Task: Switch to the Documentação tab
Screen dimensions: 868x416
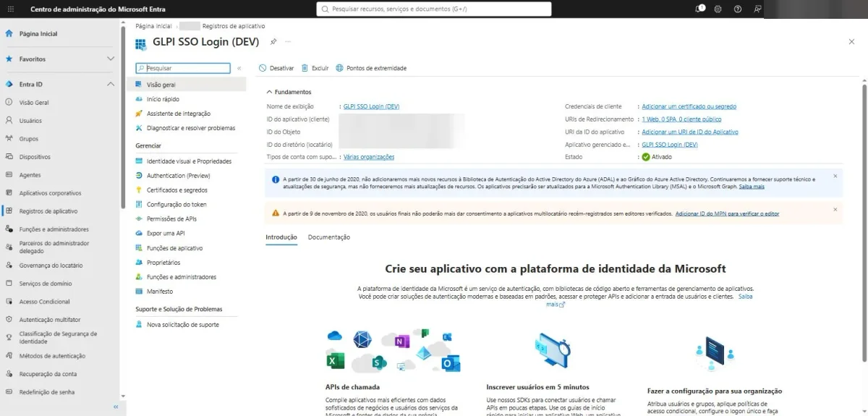Action: click(x=329, y=237)
